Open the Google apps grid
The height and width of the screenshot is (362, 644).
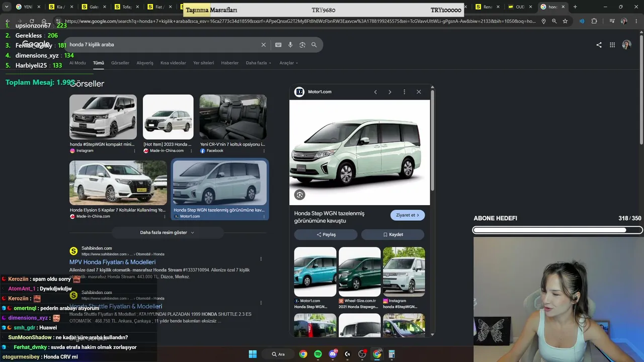coord(612,45)
